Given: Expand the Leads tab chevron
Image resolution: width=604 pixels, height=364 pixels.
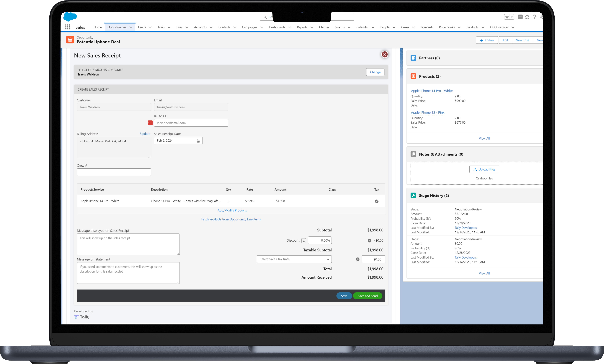Looking at the screenshot, I should [150, 27].
